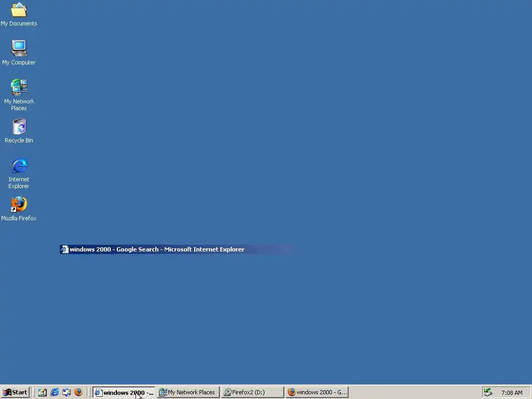Viewport: 532px width, 399px height.
Task: Switch to the Firefox2 (D:) taskbar window
Action: click(252, 392)
